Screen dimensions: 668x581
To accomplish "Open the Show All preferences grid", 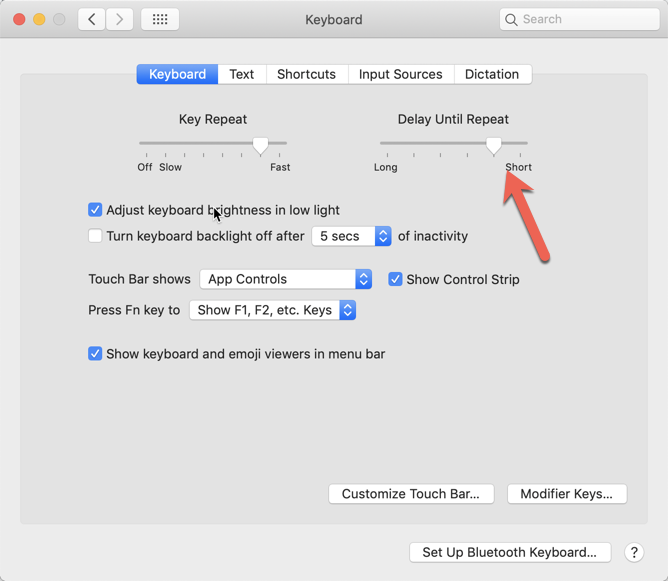I will click(x=160, y=19).
